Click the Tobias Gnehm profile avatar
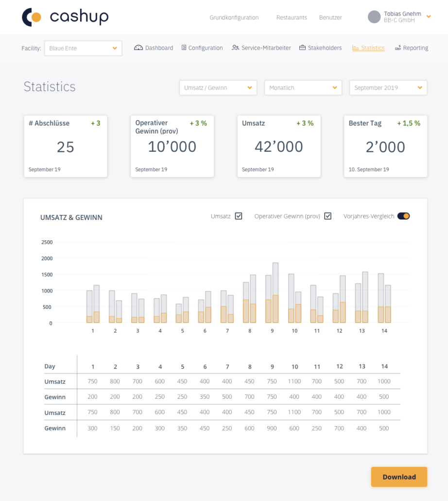 (374, 17)
